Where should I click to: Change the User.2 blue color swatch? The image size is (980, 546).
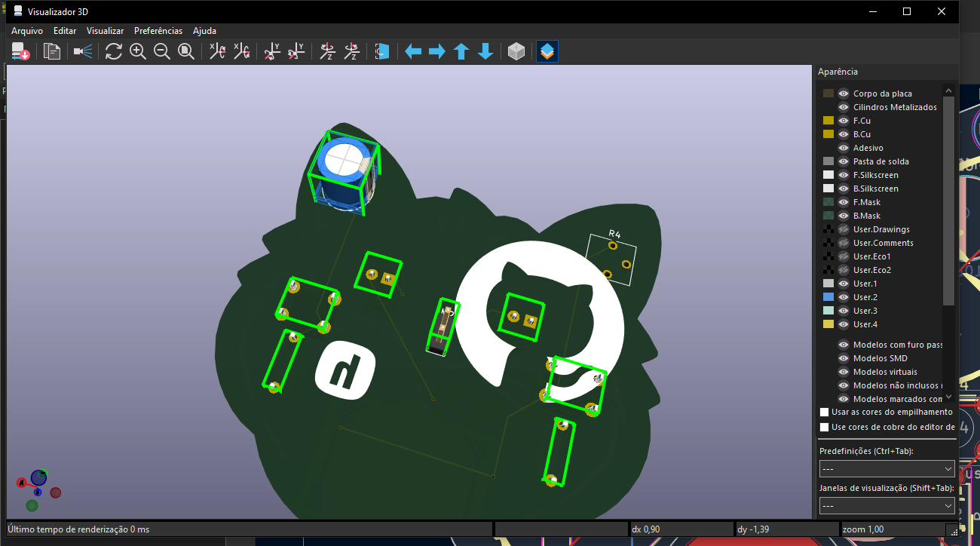tap(828, 297)
